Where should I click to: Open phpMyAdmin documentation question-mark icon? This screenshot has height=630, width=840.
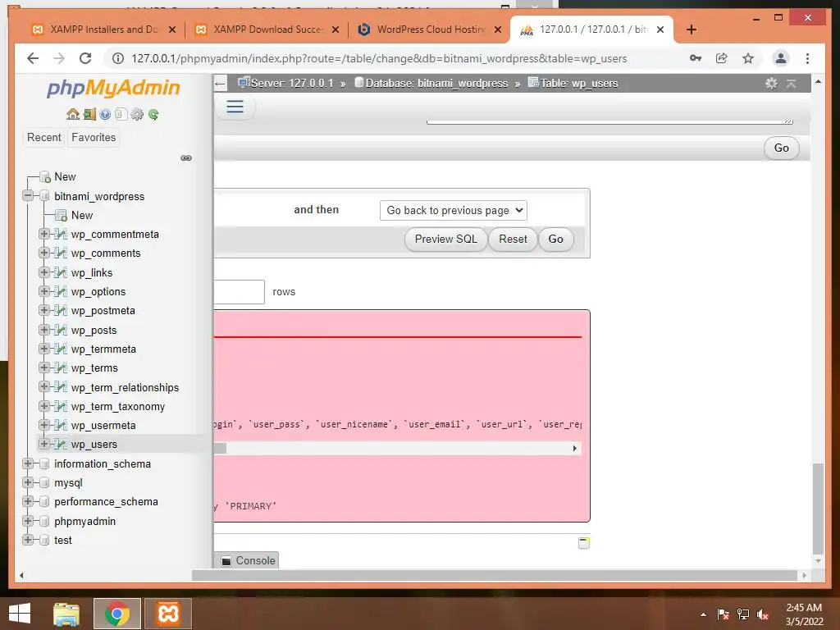[x=105, y=114]
